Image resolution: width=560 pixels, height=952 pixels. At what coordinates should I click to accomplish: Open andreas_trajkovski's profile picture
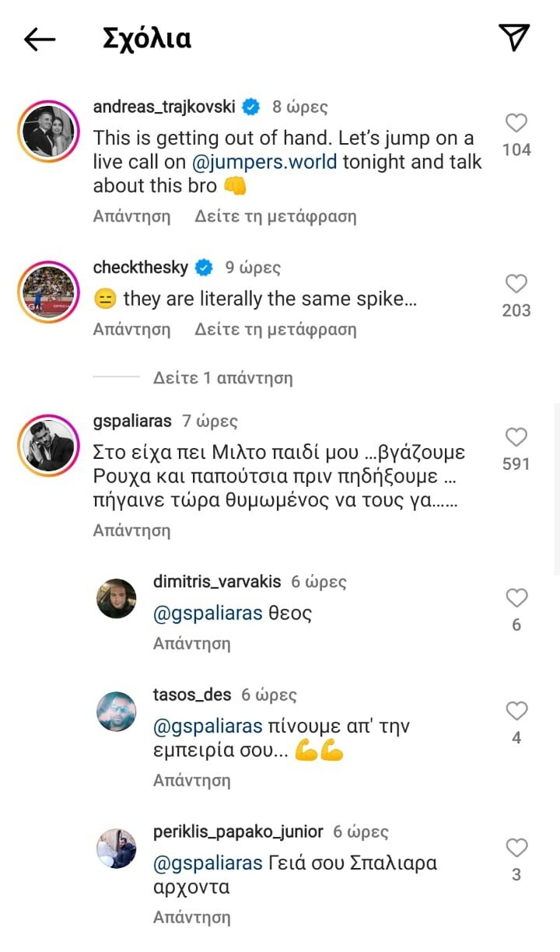[48, 131]
